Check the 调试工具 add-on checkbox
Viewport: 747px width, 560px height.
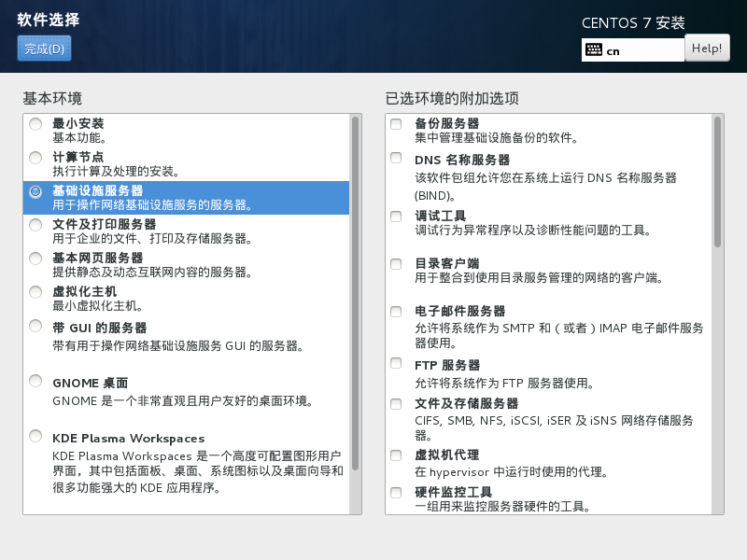point(396,217)
